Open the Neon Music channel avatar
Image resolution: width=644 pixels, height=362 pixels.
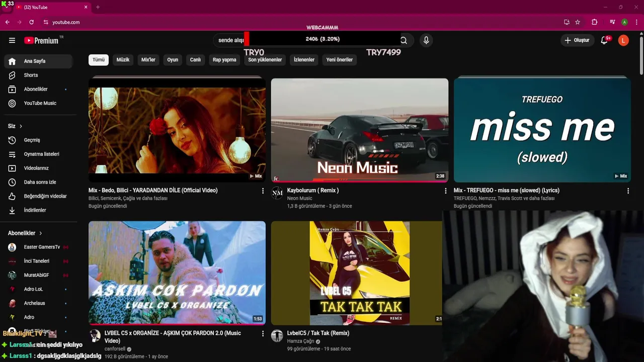tap(277, 193)
